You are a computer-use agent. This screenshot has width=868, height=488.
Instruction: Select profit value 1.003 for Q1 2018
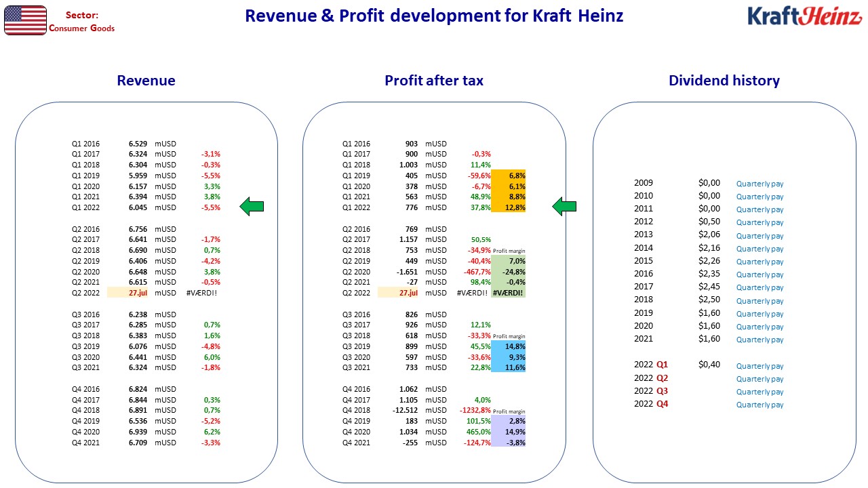[x=409, y=165]
